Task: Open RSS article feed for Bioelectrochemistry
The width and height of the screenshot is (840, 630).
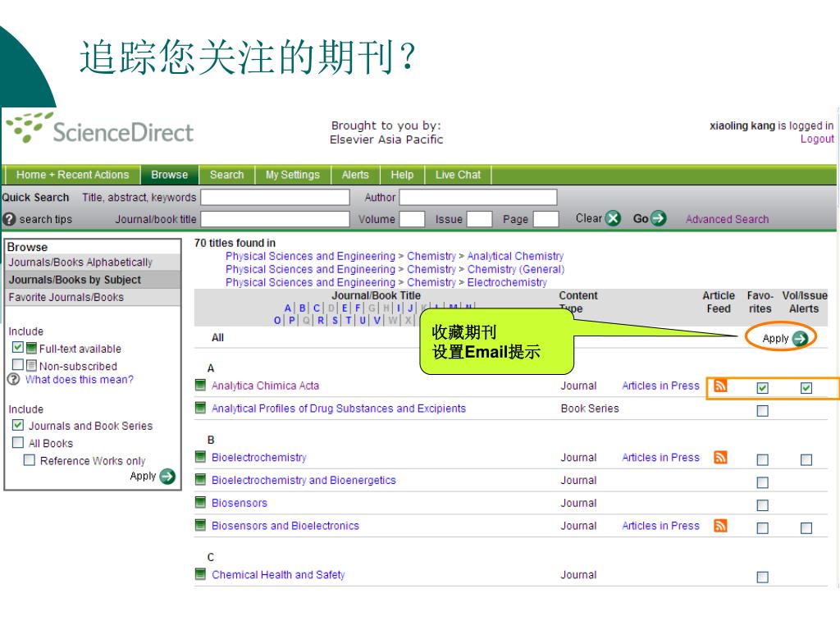Action: (x=720, y=457)
